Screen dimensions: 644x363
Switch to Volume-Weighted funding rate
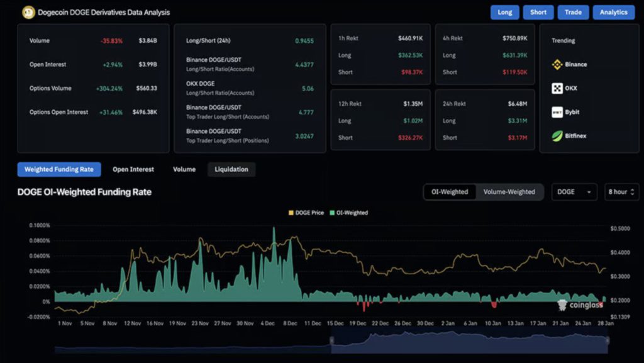click(x=509, y=192)
